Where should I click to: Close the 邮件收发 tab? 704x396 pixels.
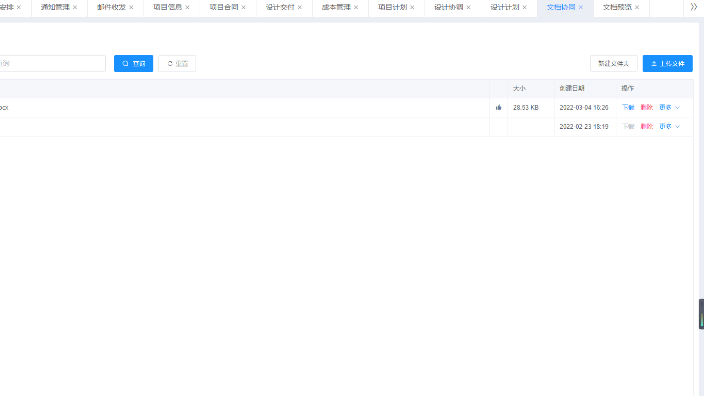[131, 7]
